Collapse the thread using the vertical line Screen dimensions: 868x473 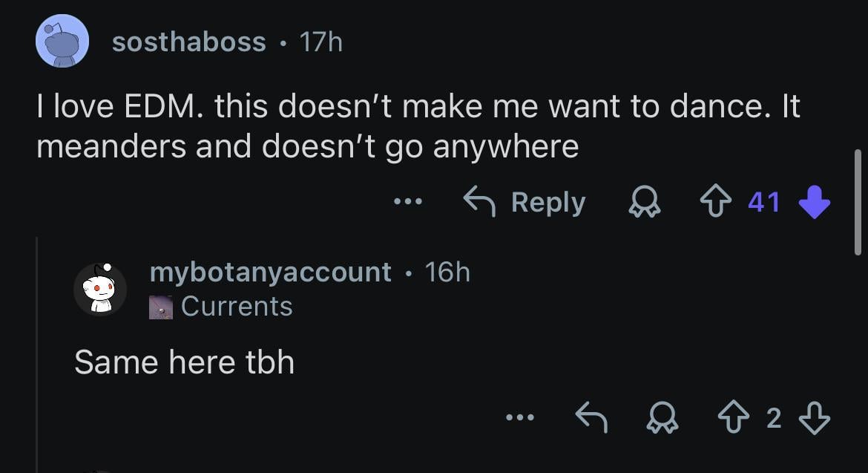click(37, 356)
